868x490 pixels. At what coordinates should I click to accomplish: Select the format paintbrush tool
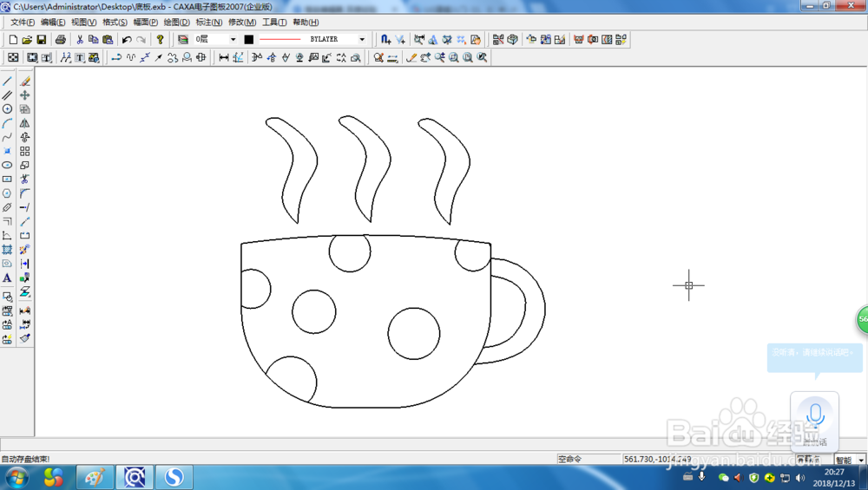[25, 338]
